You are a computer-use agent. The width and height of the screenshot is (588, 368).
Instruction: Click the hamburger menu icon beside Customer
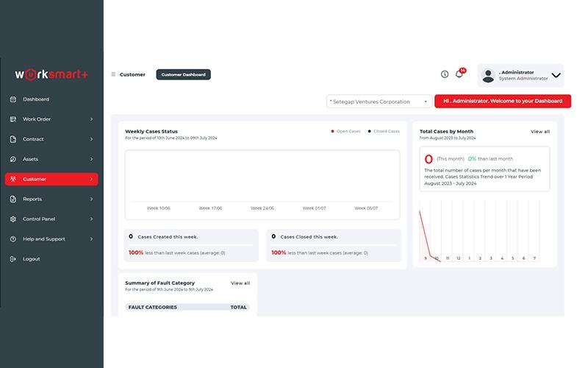[x=113, y=74]
